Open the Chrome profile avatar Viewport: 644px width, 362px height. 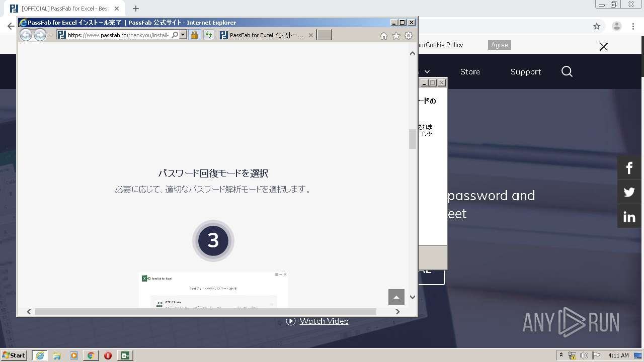(616, 26)
